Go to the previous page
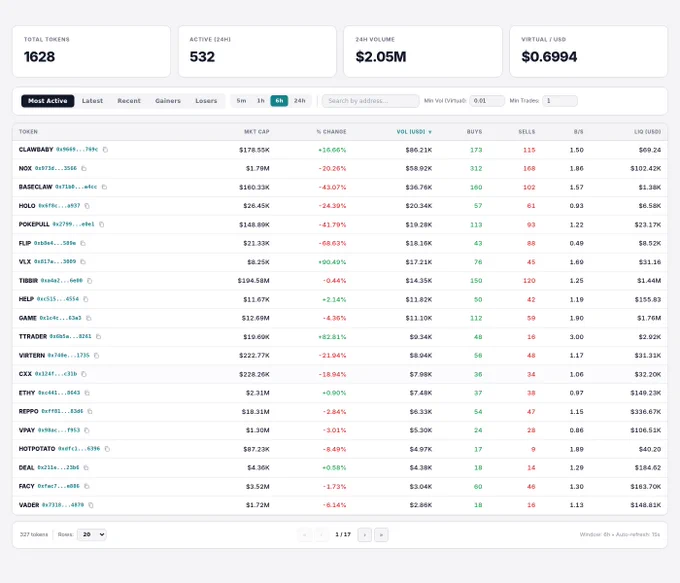This screenshot has width=680, height=583. click(321, 535)
